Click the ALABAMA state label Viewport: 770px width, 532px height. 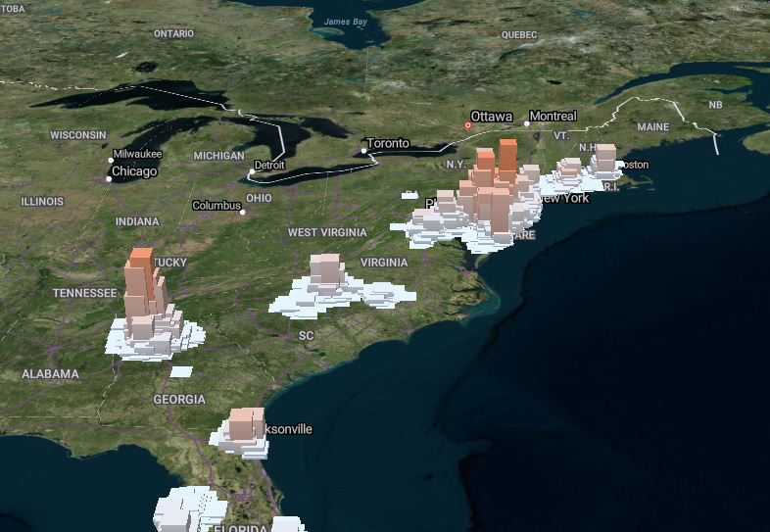50,374
